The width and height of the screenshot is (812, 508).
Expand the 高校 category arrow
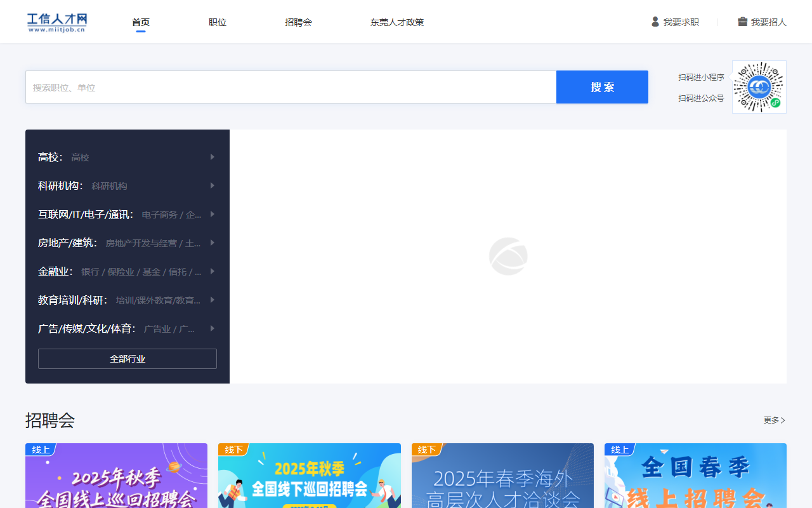[x=213, y=157]
